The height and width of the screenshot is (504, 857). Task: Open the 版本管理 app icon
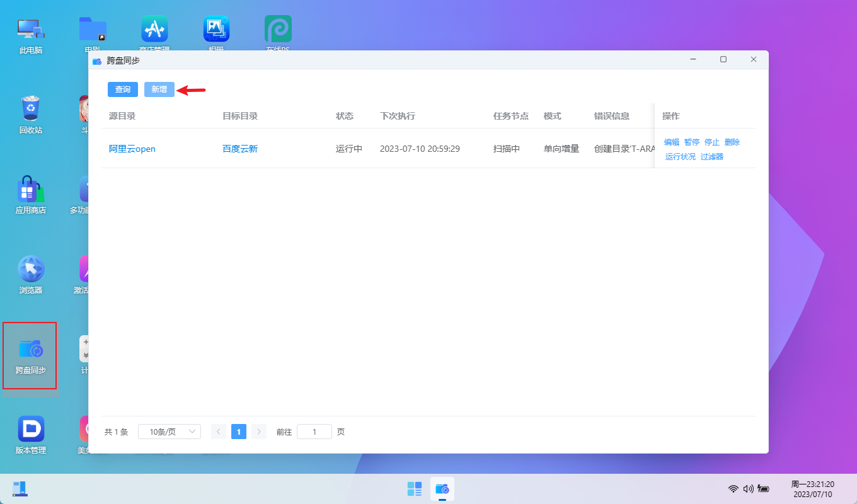pos(30,433)
